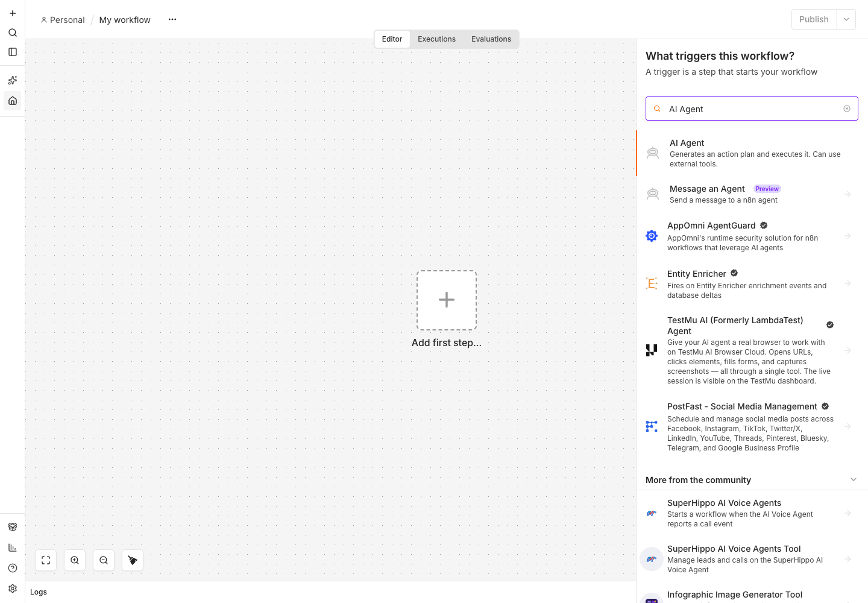The image size is (868, 603).
Task: Switch to the Editor tab
Action: coord(392,39)
